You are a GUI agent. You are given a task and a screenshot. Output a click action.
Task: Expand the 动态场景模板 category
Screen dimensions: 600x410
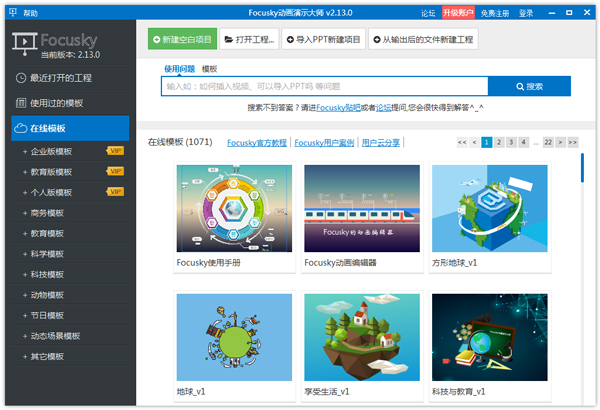pos(25,336)
